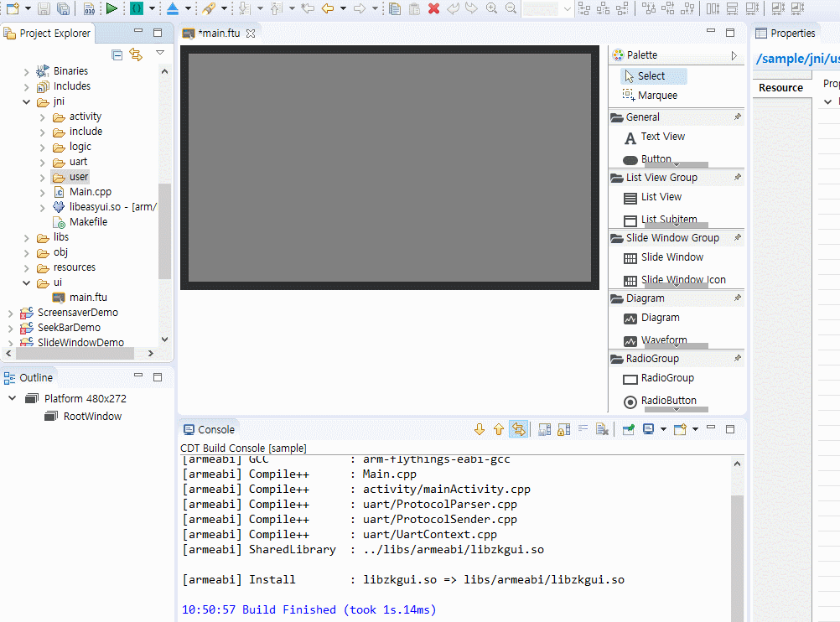Open the Console view tab
Image resolution: width=840 pixels, height=622 pixels.
[209, 430]
